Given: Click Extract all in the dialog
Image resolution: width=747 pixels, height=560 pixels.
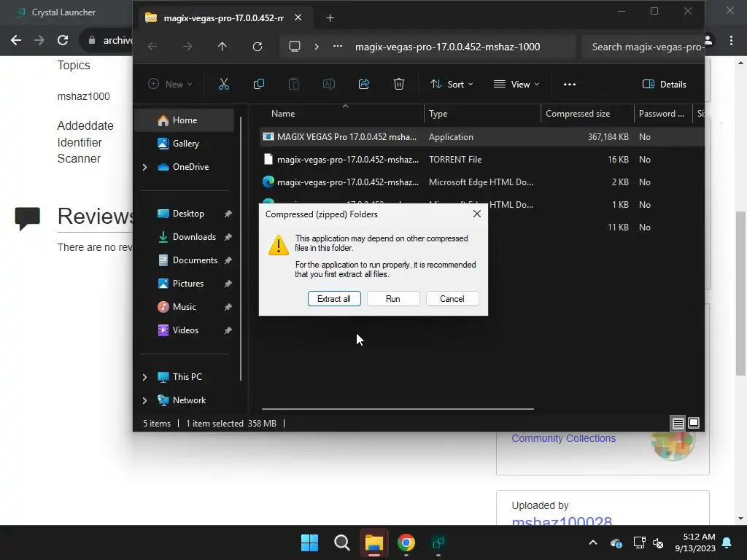Looking at the screenshot, I should tap(334, 298).
